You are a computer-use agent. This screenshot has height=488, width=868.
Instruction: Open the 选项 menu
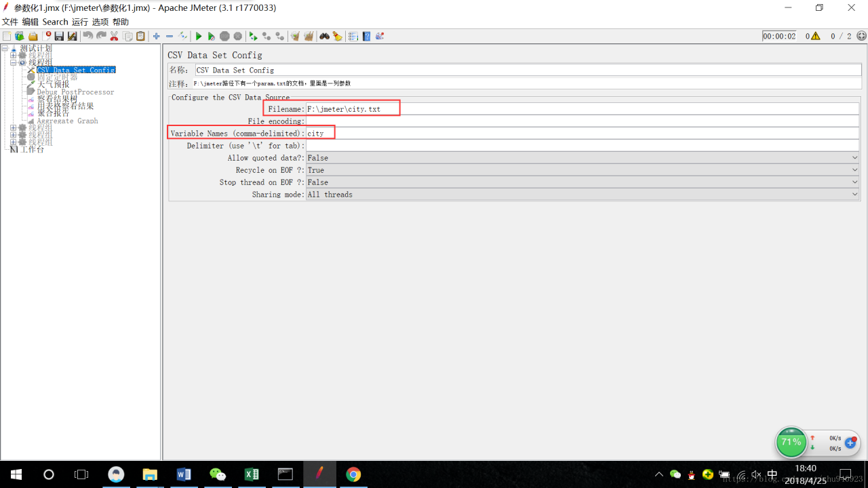click(x=100, y=22)
